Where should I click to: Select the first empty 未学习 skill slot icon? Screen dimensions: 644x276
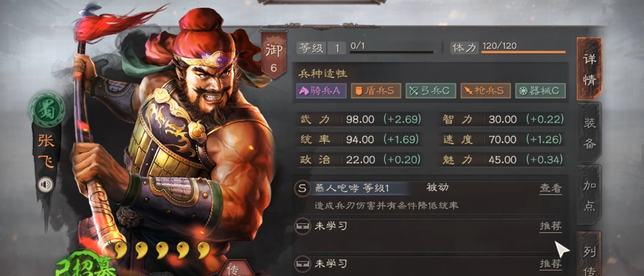click(302, 226)
